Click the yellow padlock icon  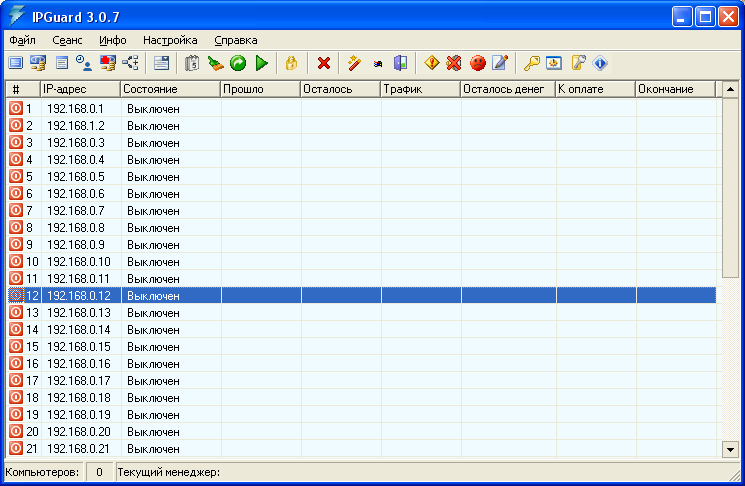point(291,63)
